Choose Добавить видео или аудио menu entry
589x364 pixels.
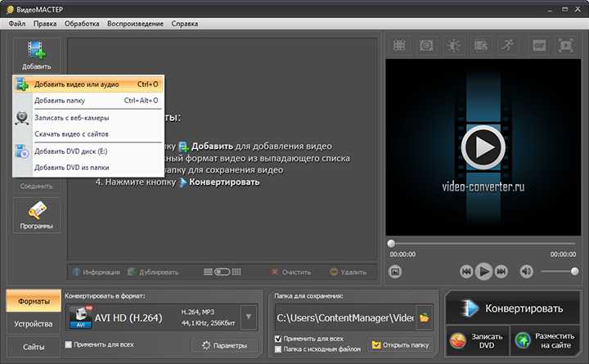(x=88, y=84)
